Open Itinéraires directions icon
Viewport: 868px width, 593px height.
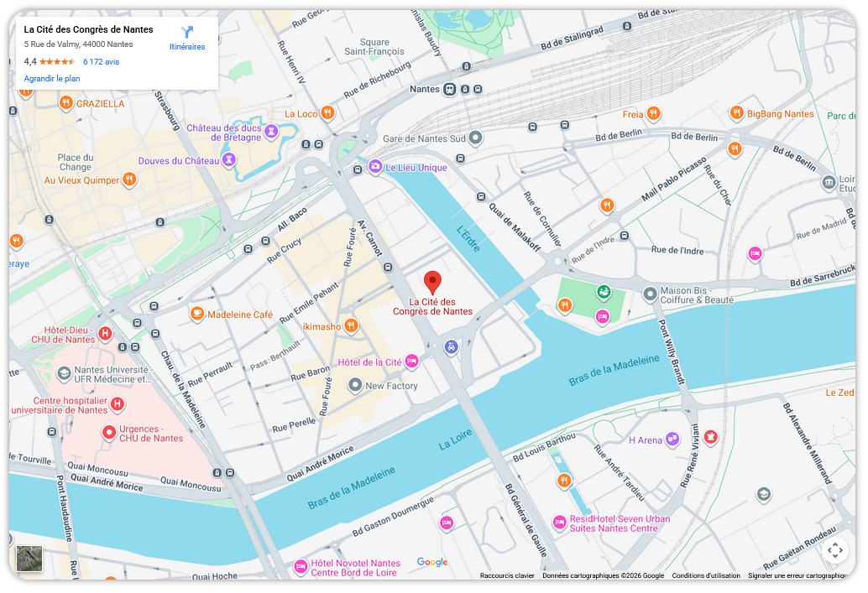coord(187,32)
